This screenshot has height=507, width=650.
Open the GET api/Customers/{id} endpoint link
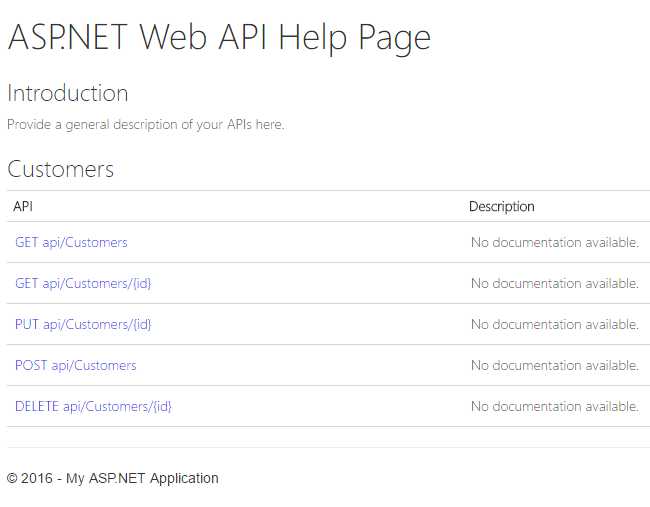pyautogui.click(x=83, y=283)
